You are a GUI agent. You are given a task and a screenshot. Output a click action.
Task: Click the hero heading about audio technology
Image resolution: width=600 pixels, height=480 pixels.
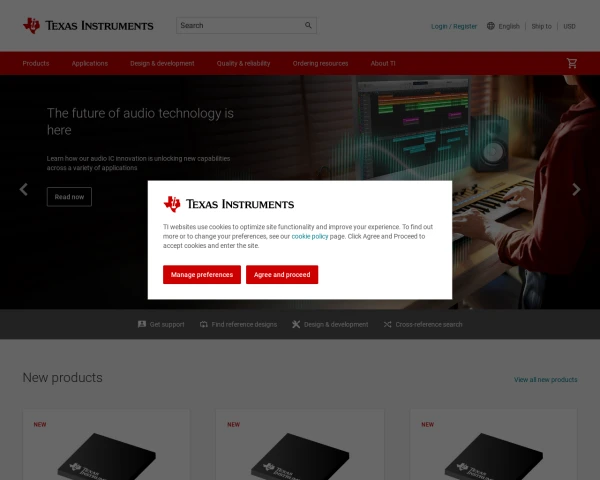click(x=140, y=121)
